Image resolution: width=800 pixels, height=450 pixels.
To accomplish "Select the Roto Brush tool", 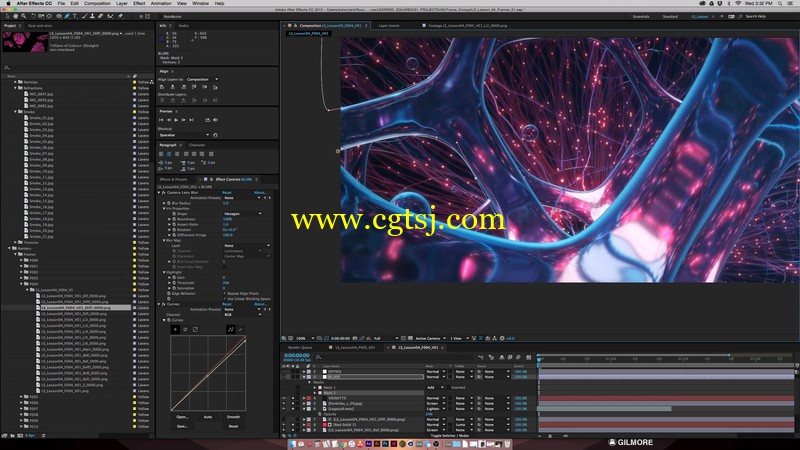I will coord(110,16).
